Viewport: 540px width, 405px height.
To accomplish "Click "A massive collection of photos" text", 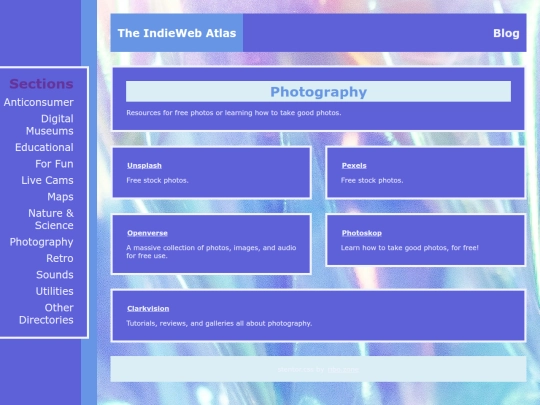I will [211, 252].
